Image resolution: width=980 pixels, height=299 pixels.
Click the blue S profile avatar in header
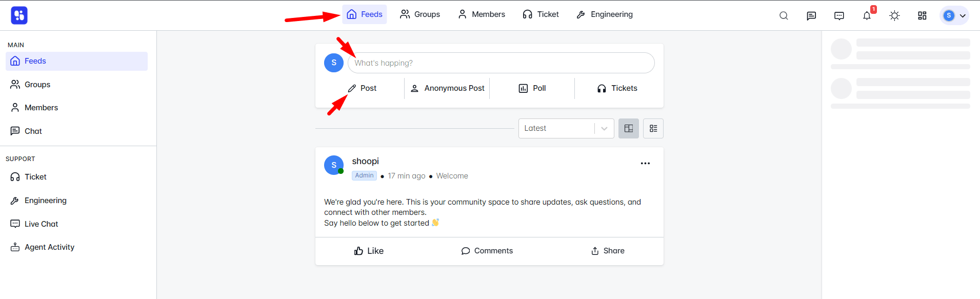[x=949, y=15]
